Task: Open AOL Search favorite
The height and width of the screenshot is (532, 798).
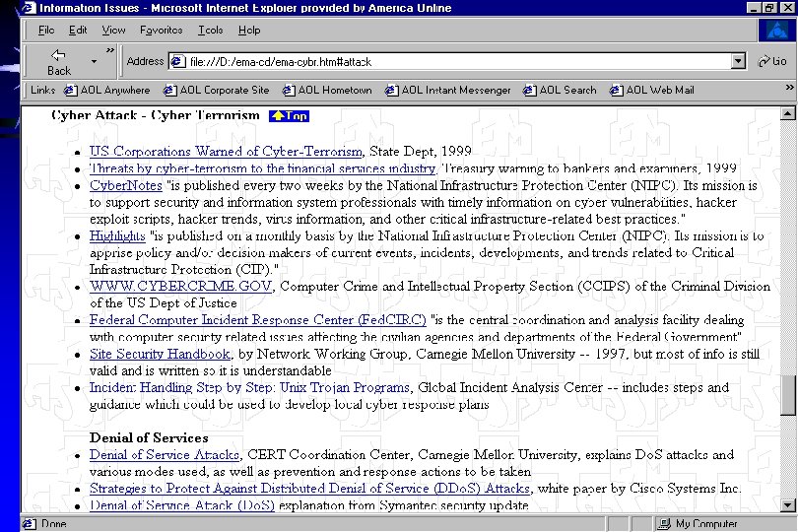Action: pos(560,90)
